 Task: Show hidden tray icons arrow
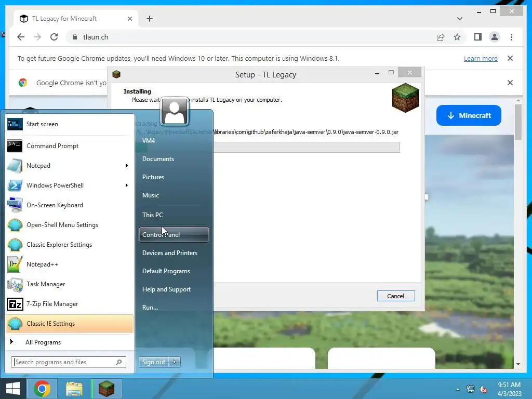pos(458,389)
